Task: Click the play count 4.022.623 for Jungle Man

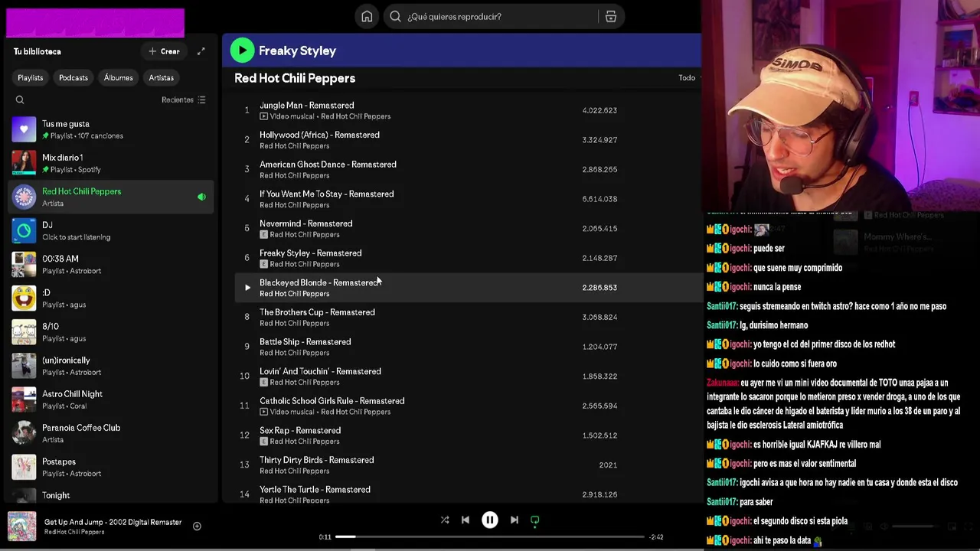Action: click(x=599, y=110)
